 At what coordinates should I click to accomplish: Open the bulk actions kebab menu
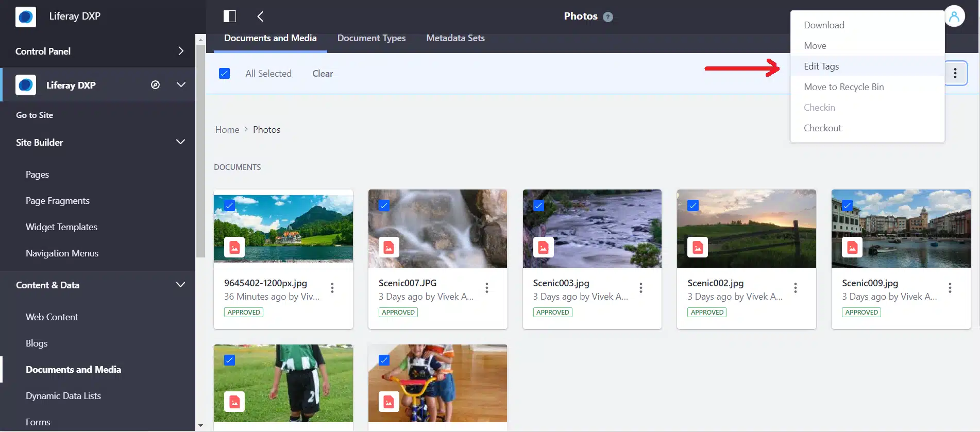pyautogui.click(x=955, y=73)
